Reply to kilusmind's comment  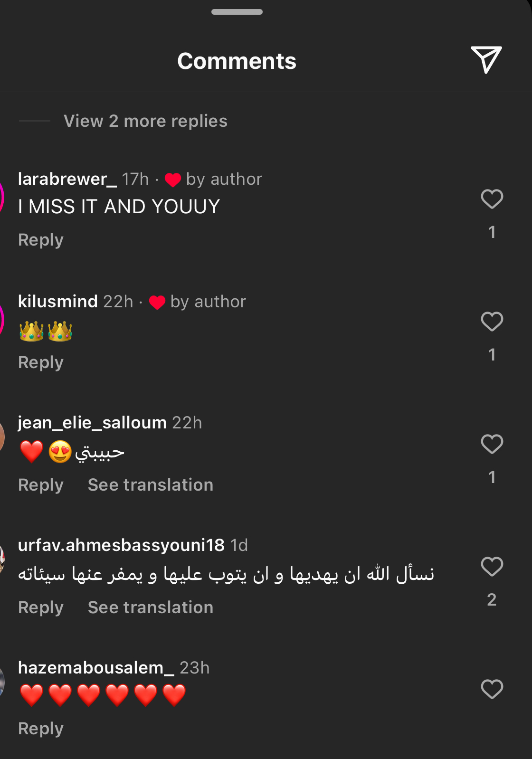(x=41, y=362)
